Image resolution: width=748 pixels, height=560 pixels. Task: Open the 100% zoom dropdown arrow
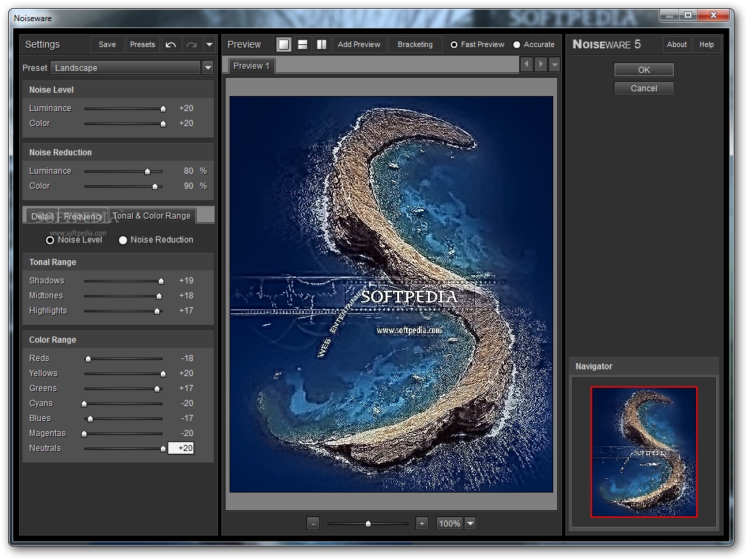pos(470,524)
